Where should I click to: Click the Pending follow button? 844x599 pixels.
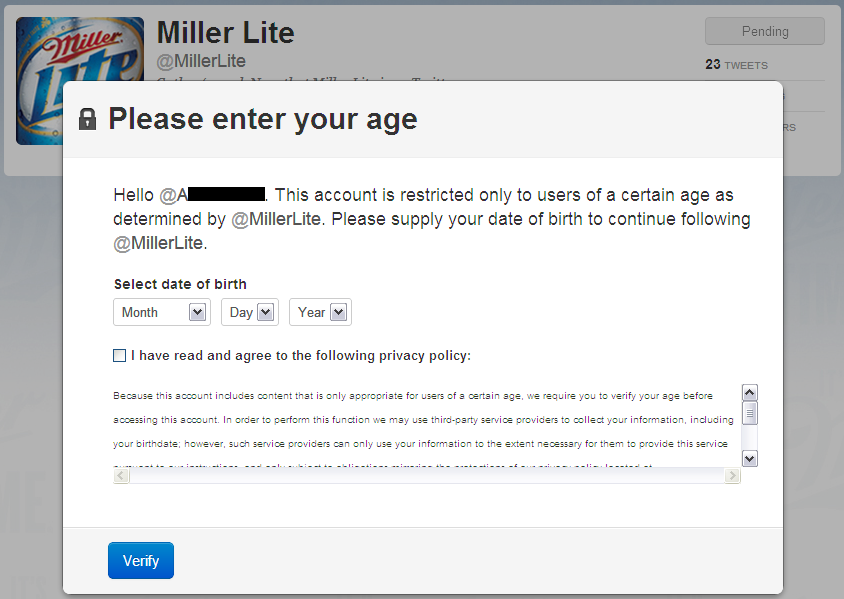tap(765, 31)
